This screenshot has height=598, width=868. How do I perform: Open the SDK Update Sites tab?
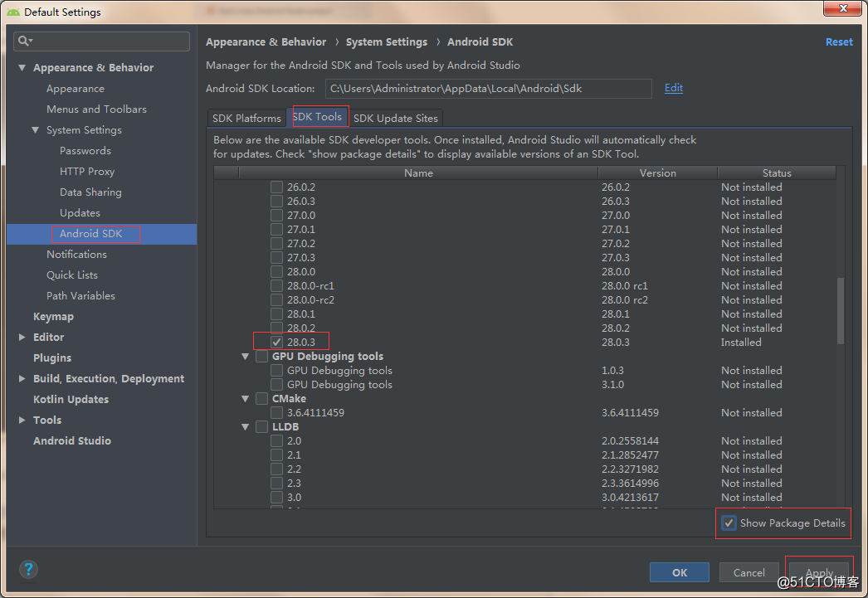click(395, 118)
